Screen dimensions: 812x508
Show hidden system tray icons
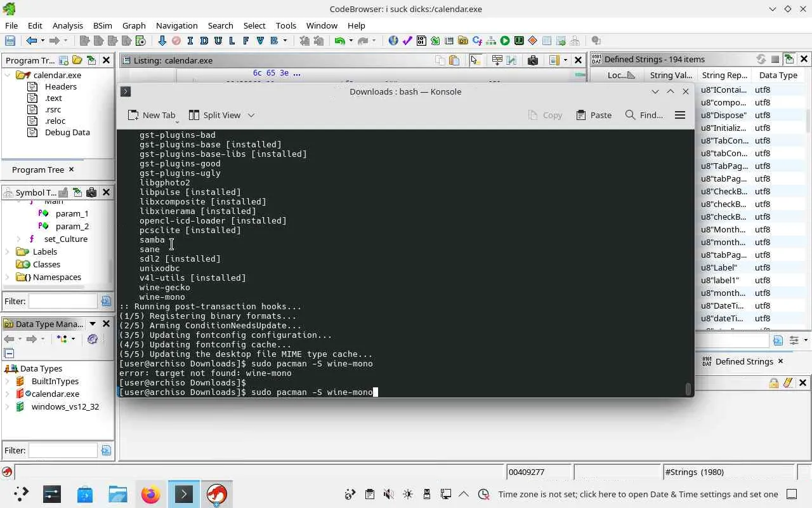click(464, 494)
